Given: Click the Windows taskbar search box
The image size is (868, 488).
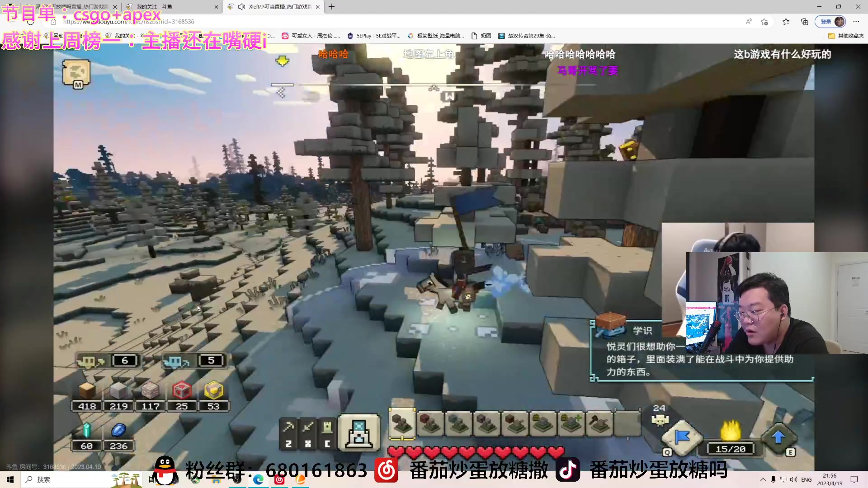Looking at the screenshot, I should click(81, 479).
